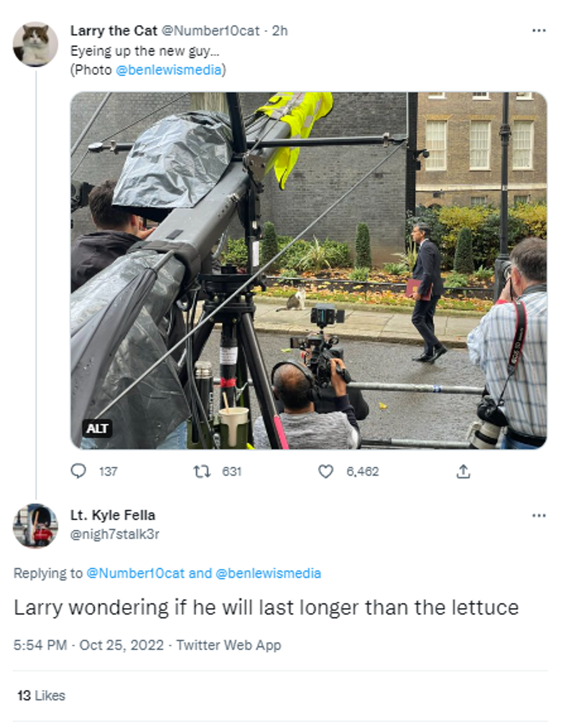Open @benlewismedia in the Replying to line
Image resolution: width=563 pixels, height=728 pixels.
[x=268, y=573]
